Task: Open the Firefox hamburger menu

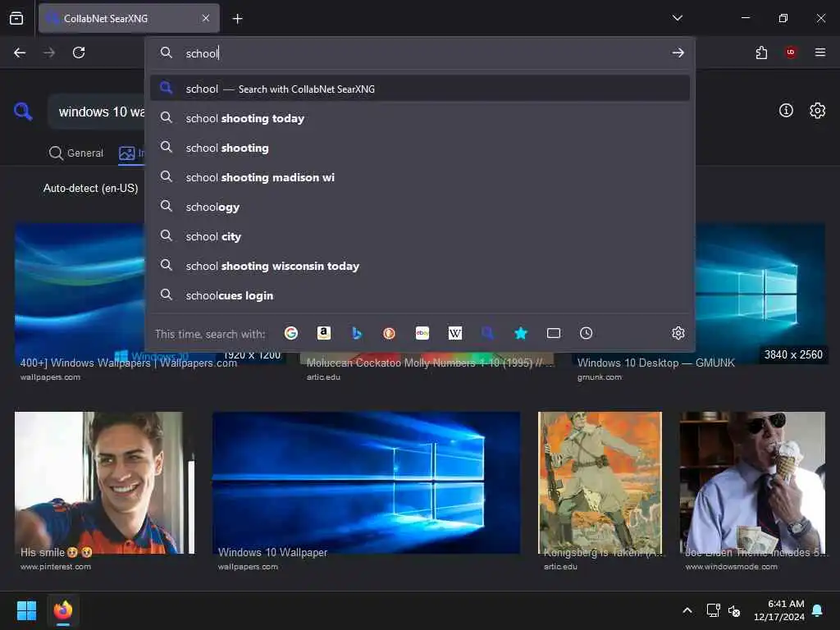Action: [x=820, y=52]
